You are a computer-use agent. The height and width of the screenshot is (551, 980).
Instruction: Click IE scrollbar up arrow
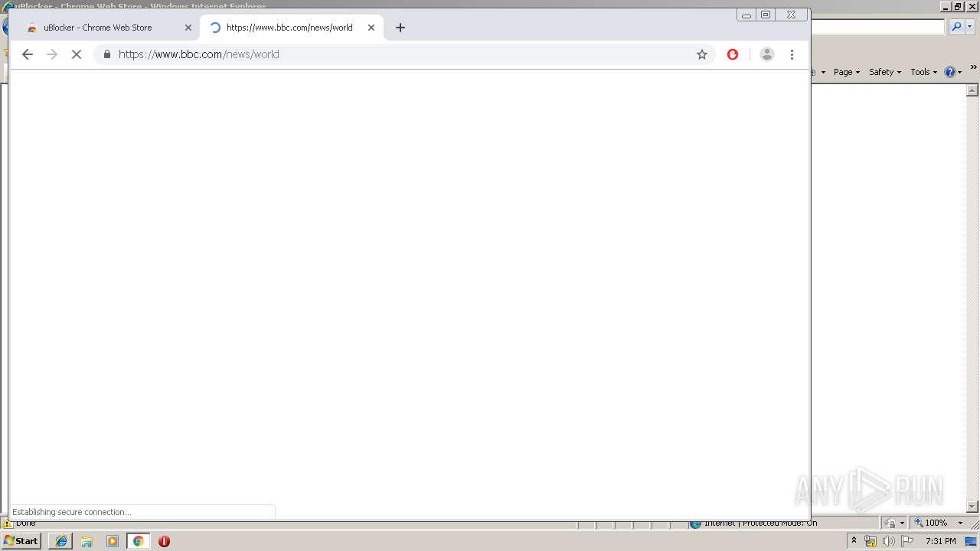click(x=973, y=90)
